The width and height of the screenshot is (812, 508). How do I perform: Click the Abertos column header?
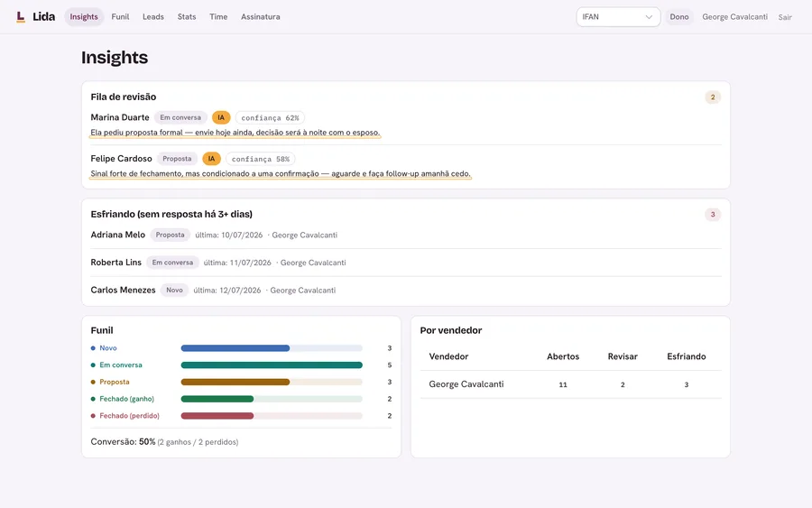pos(563,356)
